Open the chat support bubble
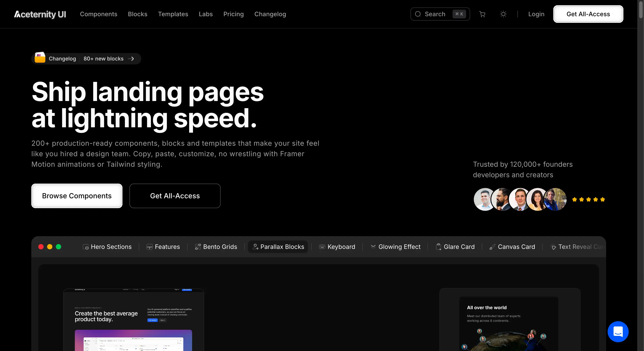This screenshot has height=351, width=644. coord(618,331)
